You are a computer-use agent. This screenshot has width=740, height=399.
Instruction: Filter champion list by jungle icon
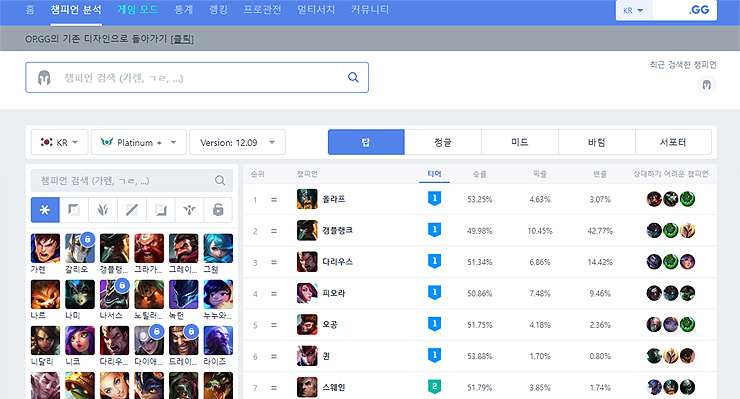click(x=103, y=210)
